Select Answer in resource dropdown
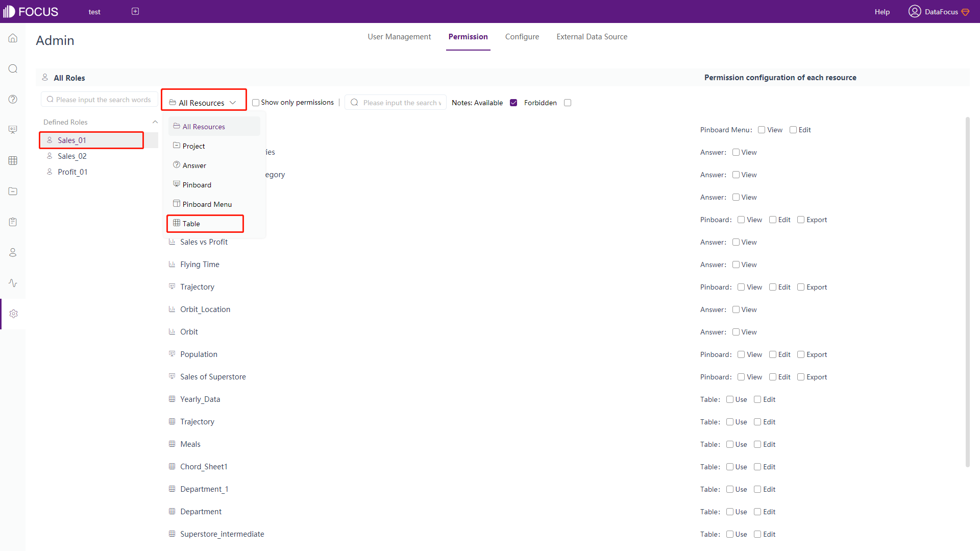980x551 pixels. coord(214,165)
